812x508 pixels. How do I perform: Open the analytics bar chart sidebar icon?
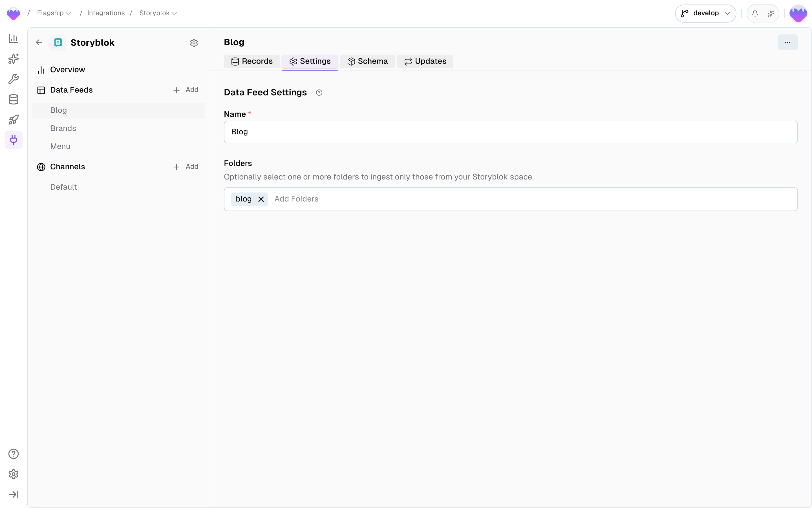[14, 38]
